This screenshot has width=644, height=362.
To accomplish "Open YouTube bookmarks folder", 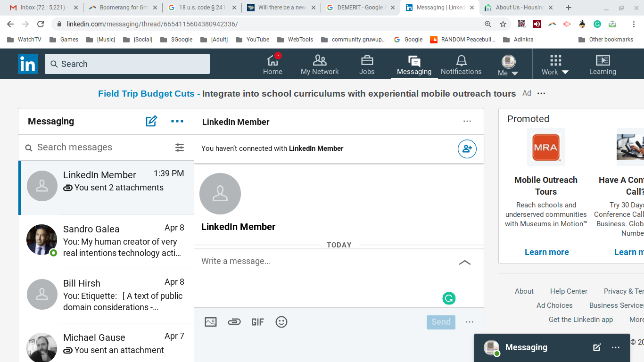I will [x=252, y=40].
